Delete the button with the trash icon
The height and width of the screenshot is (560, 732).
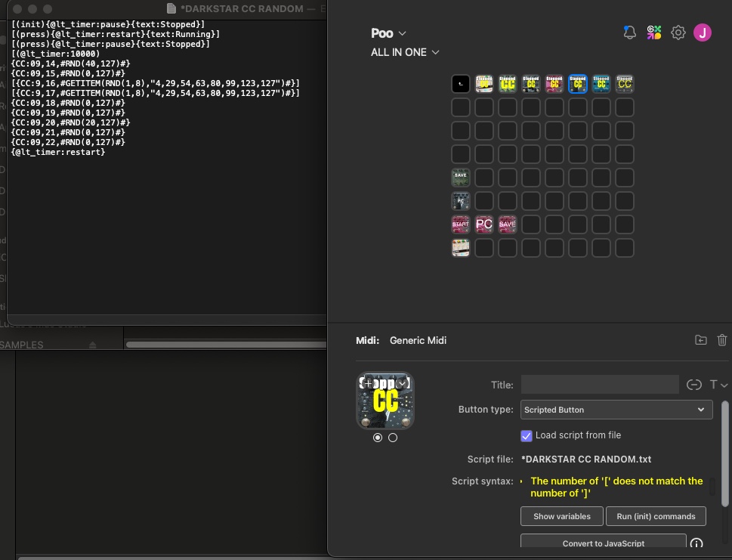[721, 340]
